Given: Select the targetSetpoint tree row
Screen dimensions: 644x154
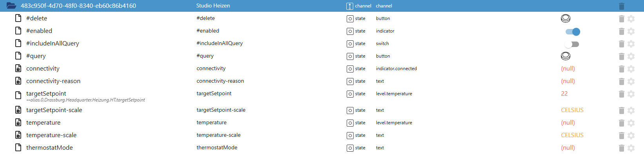Looking at the screenshot, I should pyautogui.click(x=322, y=96).
